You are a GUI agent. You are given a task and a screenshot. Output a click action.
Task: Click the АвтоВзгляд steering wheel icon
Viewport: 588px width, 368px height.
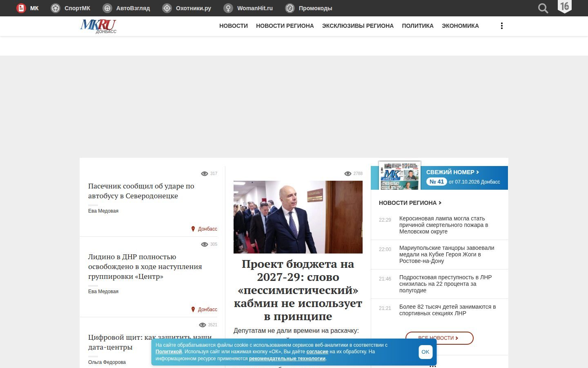(107, 8)
